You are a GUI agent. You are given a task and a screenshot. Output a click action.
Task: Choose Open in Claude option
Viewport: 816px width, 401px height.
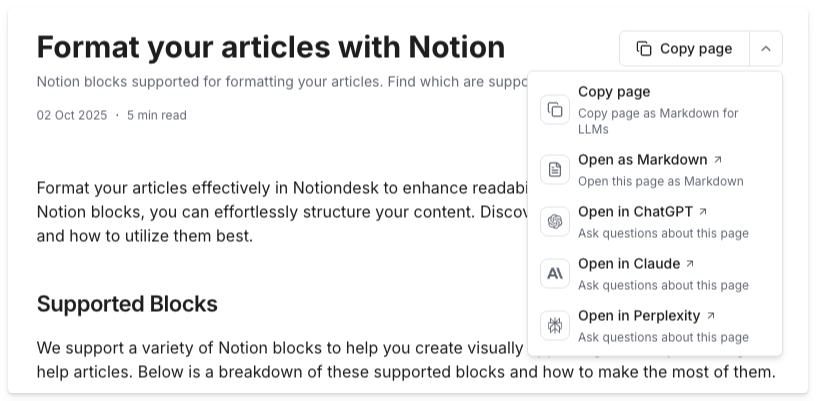point(628,264)
